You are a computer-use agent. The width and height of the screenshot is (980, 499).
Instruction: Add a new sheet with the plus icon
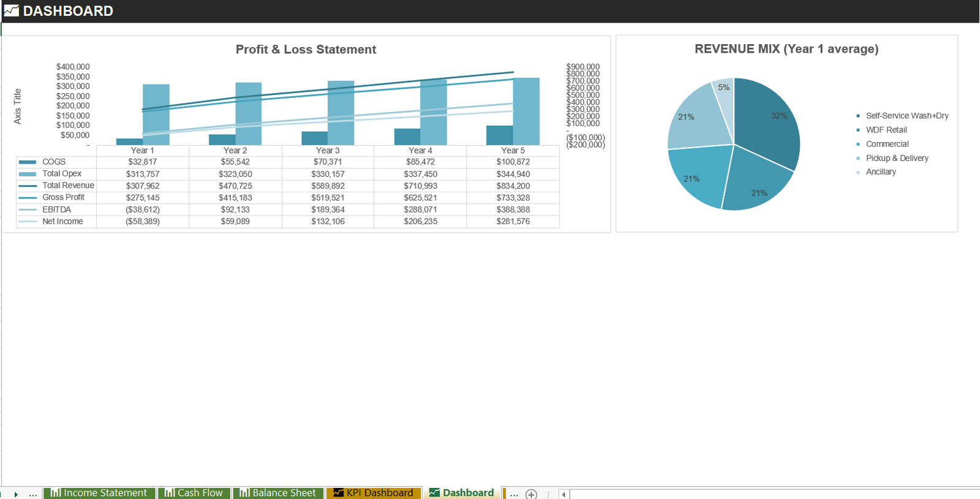(x=531, y=494)
